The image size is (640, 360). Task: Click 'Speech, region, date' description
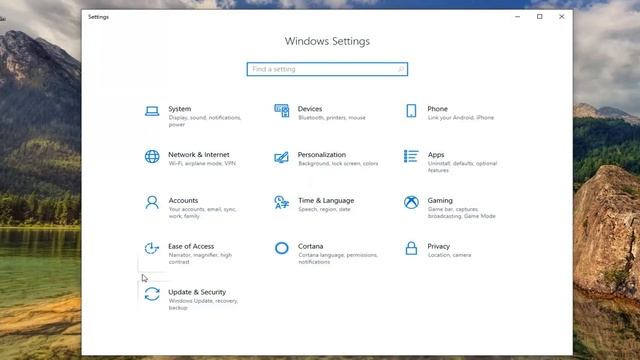[324, 209]
